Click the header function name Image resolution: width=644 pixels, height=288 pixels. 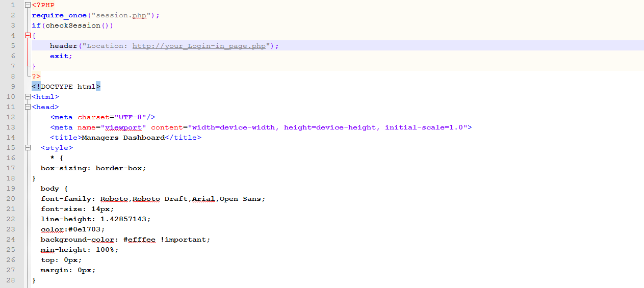(x=63, y=46)
